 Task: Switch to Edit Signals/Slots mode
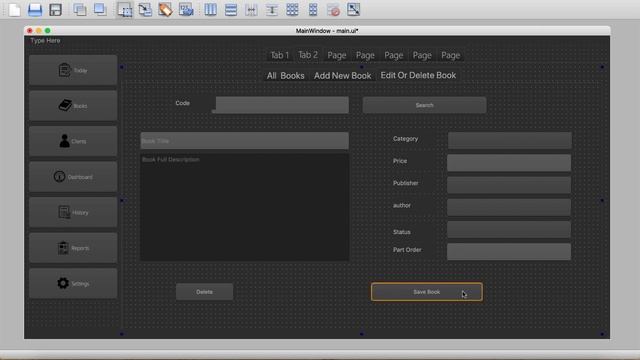point(145,9)
